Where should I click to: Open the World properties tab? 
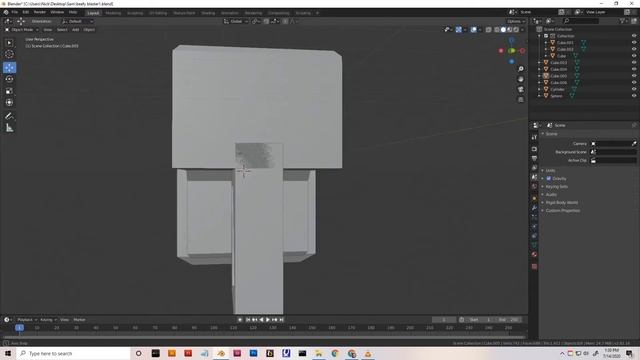[534, 187]
